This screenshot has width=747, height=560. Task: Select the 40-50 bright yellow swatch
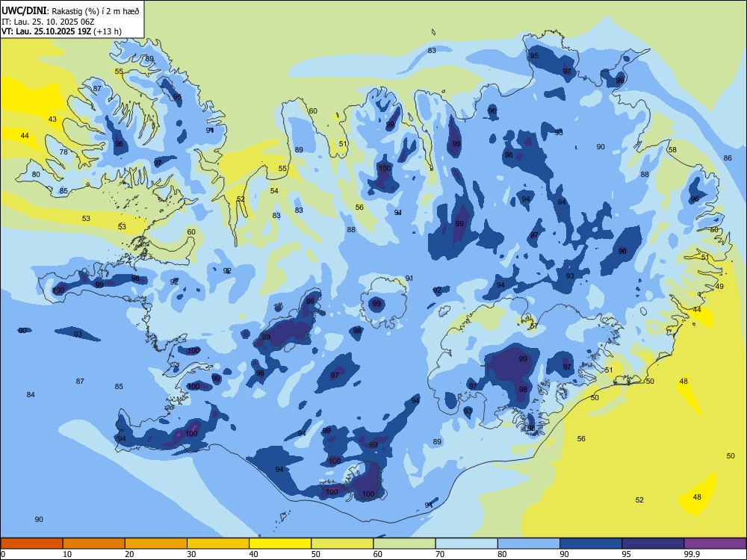[280, 544]
